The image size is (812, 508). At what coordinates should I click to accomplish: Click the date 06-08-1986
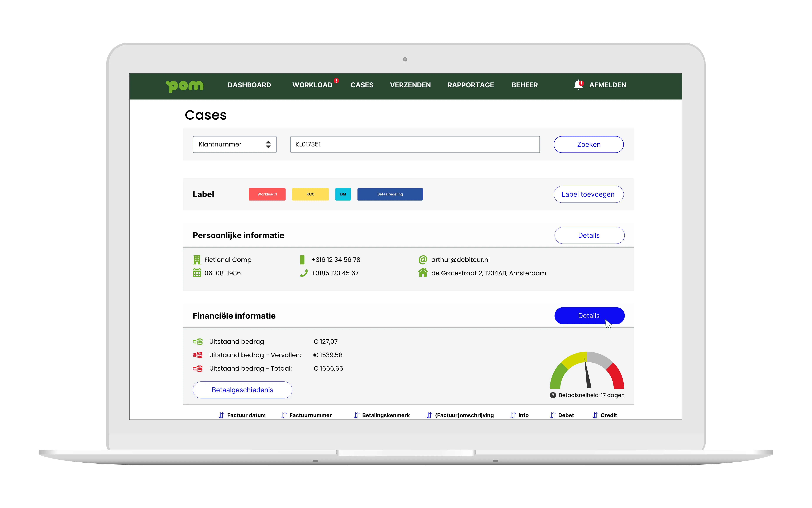pos(222,273)
